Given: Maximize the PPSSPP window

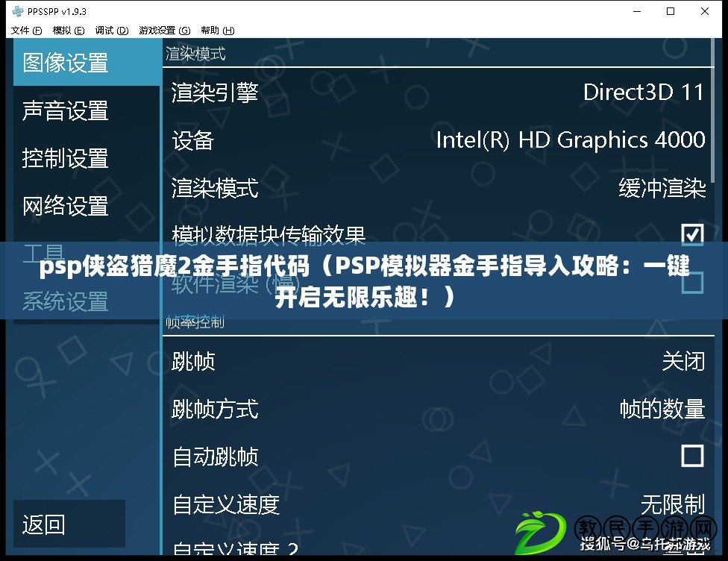Looking at the screenshot, I should [671, 11].
